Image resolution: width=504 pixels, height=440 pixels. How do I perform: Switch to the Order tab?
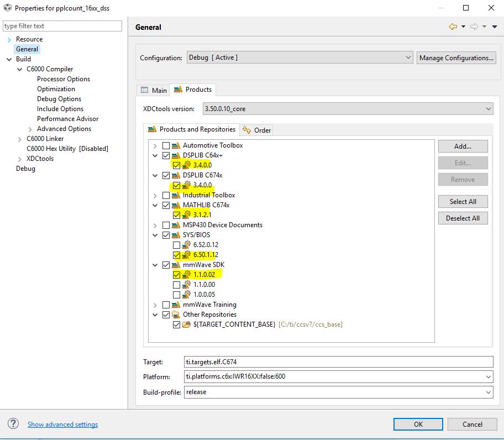click(x=257, y=130)
